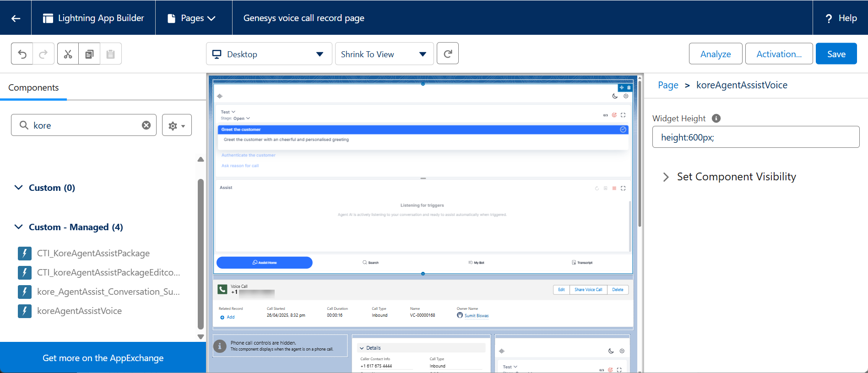Click the paste clipboard icon
The image size is (868, 373).
coord(110,54)
